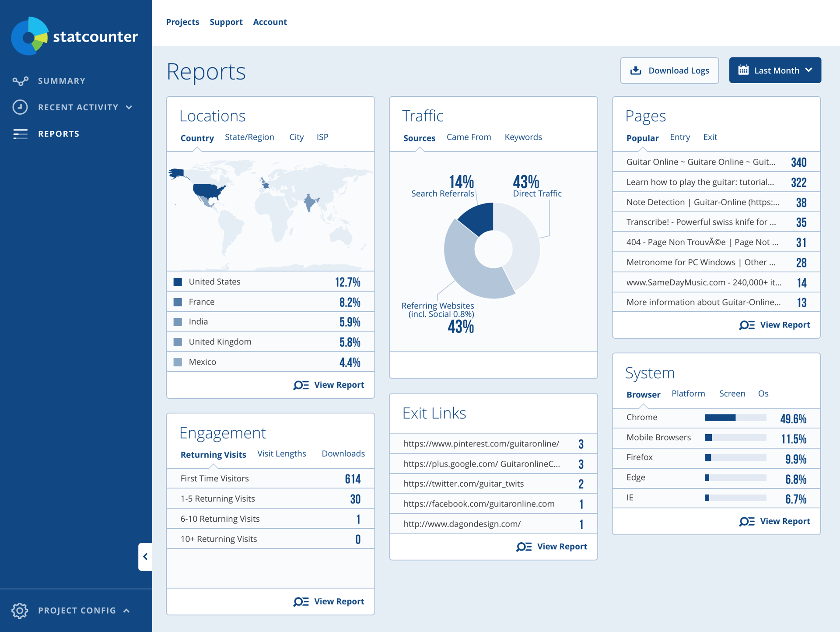Collapse the sidebar with the chevron arrow
The width and height of the screenshot is (840, 632).
[x=145, y=557]
